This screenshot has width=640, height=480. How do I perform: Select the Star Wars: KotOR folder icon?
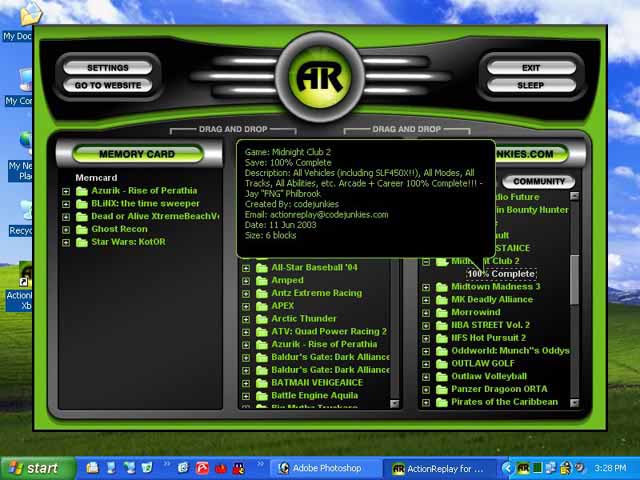[82, 242]
